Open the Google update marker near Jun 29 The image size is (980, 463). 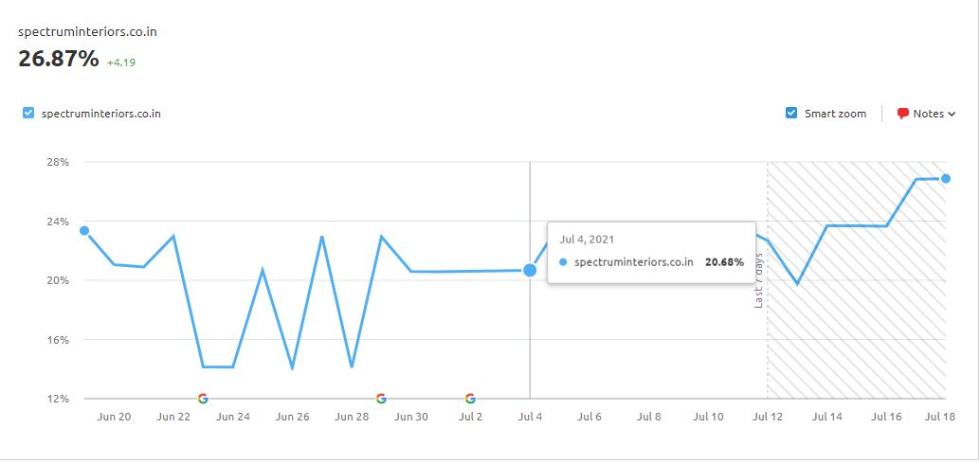point(381,399)
